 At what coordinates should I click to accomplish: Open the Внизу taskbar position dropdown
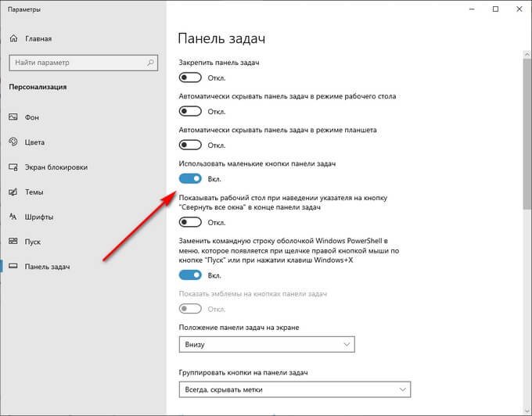pyautogui.click(x=267, y=344)
